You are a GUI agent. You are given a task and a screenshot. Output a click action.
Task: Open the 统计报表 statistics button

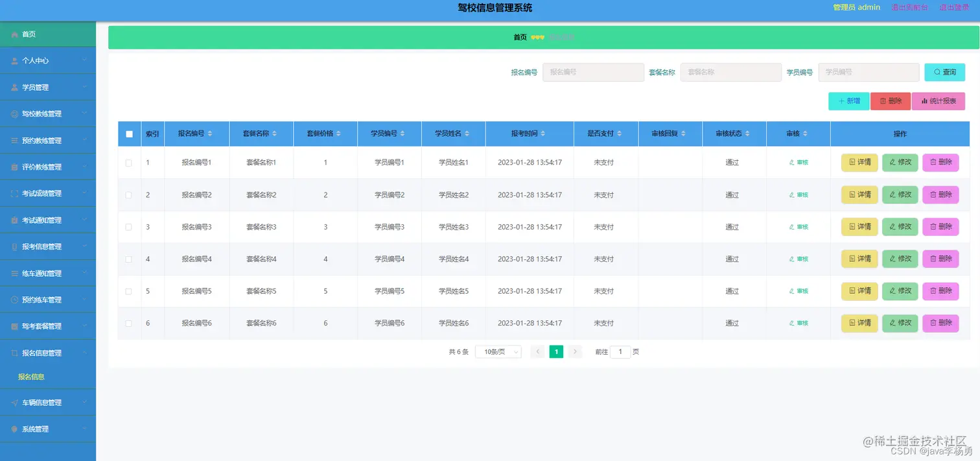pos(939,101)
